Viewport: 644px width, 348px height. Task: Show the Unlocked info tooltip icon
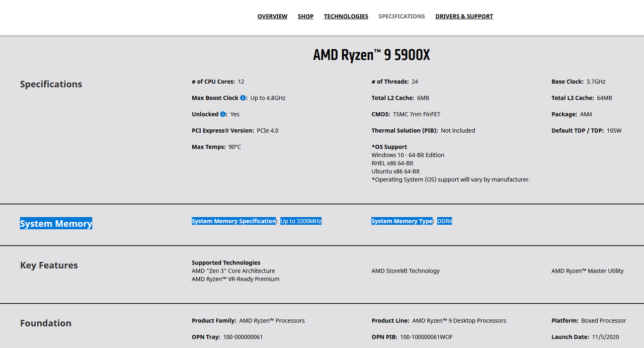pyautogui.click(x=223, y=114)
